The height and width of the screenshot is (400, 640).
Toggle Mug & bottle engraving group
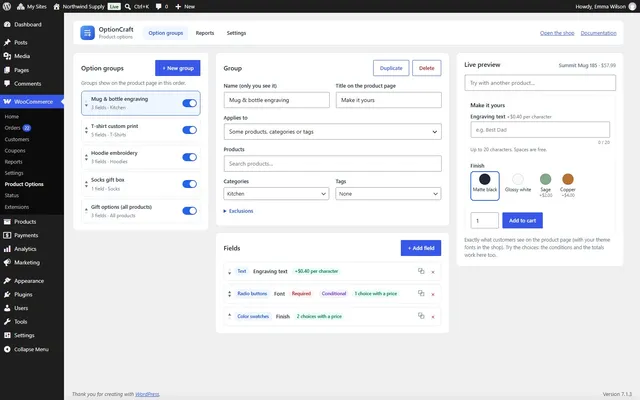click(x=189, y=103)
